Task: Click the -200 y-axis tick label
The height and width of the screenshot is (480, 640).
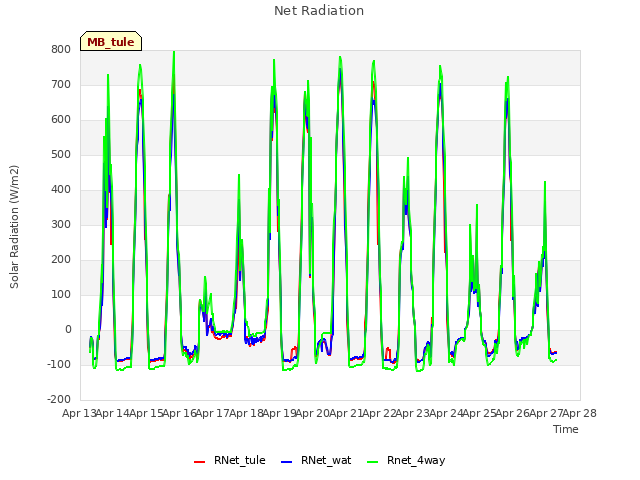Action: coord(59,400)
